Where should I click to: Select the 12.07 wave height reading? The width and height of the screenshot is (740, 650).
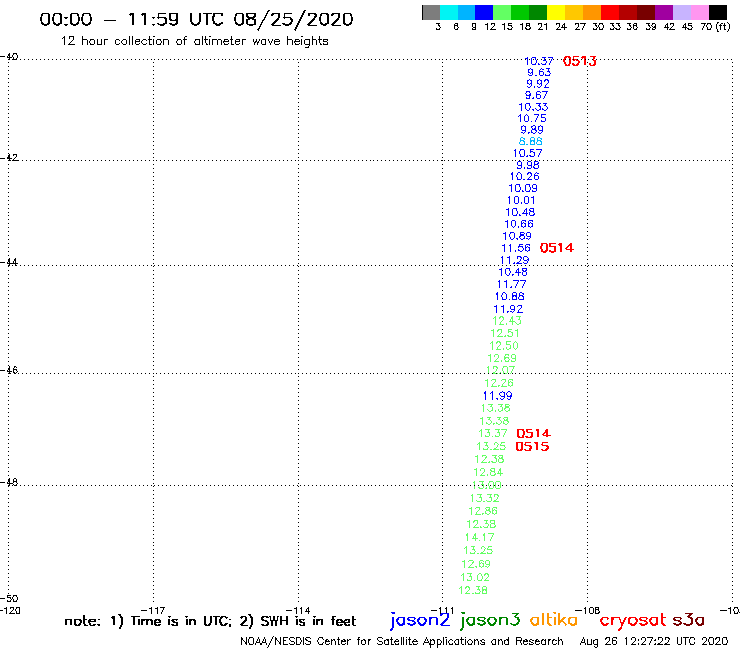(500, 371)
